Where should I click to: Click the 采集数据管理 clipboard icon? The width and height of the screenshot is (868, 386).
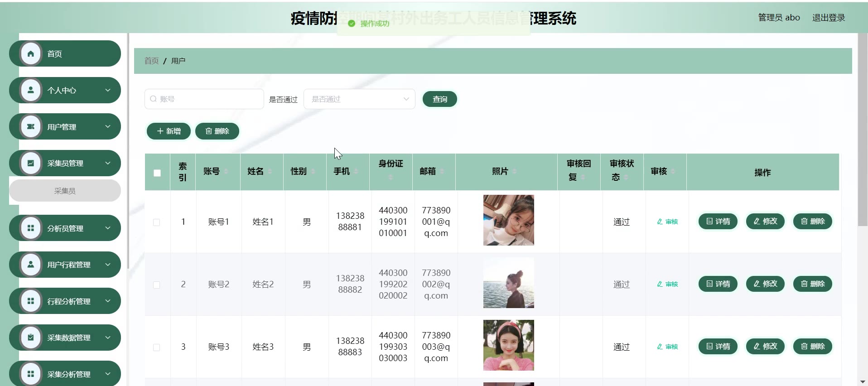[x=31, y=338]
